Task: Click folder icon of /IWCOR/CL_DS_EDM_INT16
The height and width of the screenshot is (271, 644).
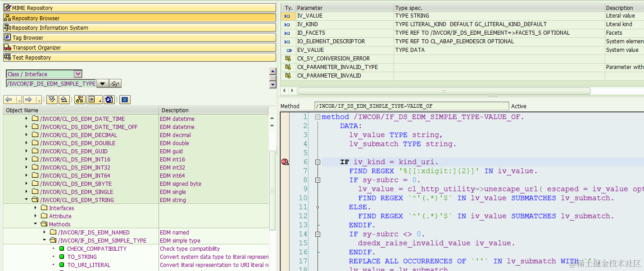Action: click(35, 160)
